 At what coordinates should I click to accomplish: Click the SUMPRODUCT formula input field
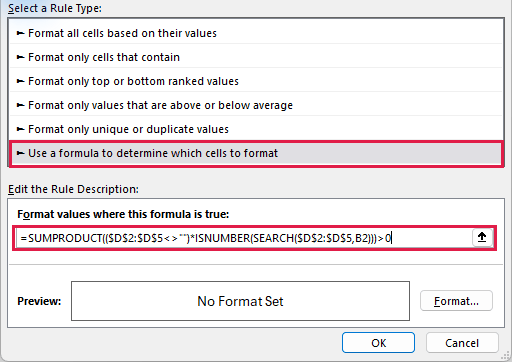pyautogui.click(x=244, y=238)
